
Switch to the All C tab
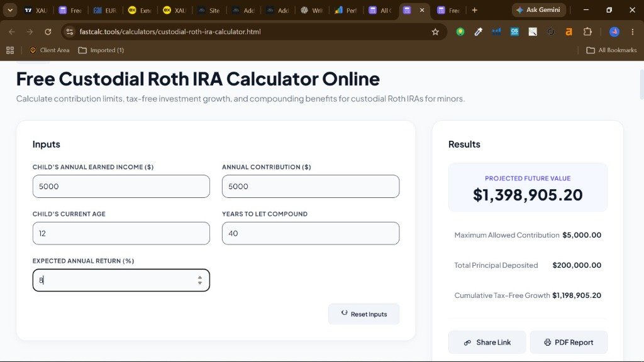click(x=380, y=10)
